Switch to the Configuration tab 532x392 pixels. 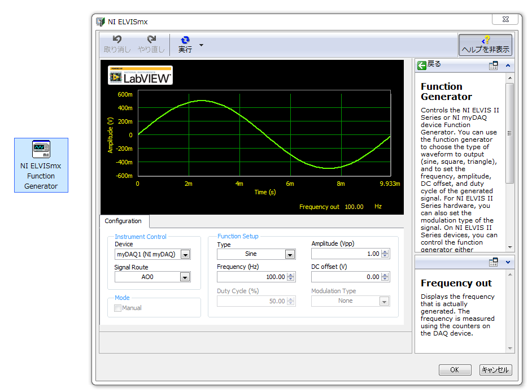123,221
